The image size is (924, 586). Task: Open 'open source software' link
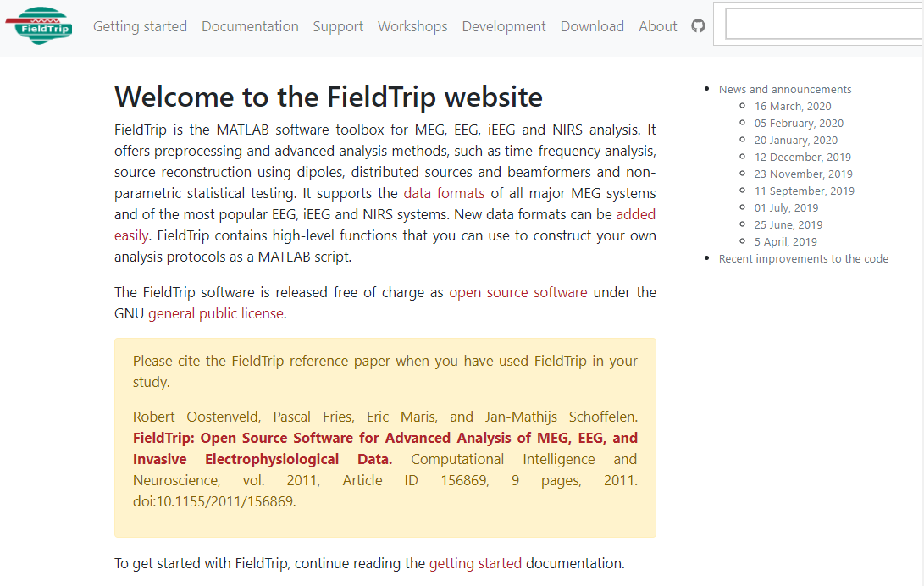517,292
